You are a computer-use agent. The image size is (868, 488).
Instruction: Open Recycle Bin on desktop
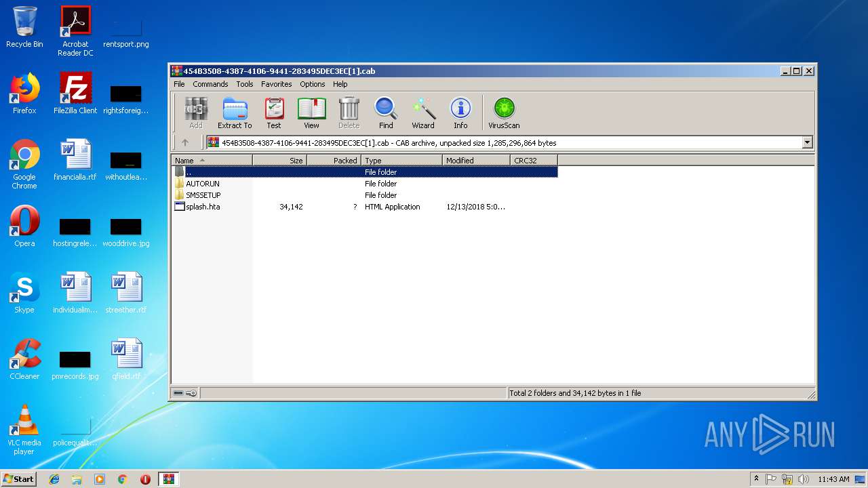click(24, 27)
